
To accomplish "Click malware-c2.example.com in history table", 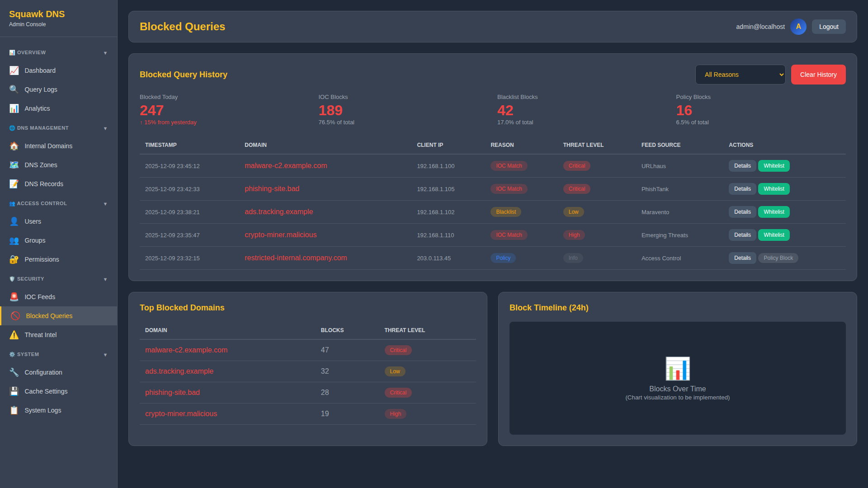I will (286, 166).
